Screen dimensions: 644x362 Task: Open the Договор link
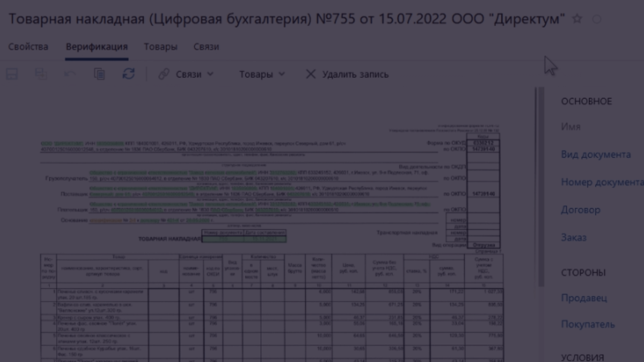point(581,210)
